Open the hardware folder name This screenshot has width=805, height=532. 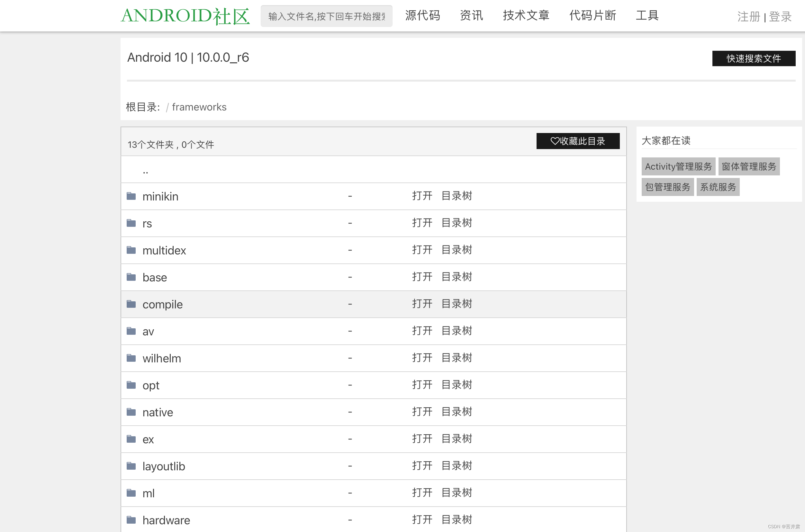[x=166, y=520]
